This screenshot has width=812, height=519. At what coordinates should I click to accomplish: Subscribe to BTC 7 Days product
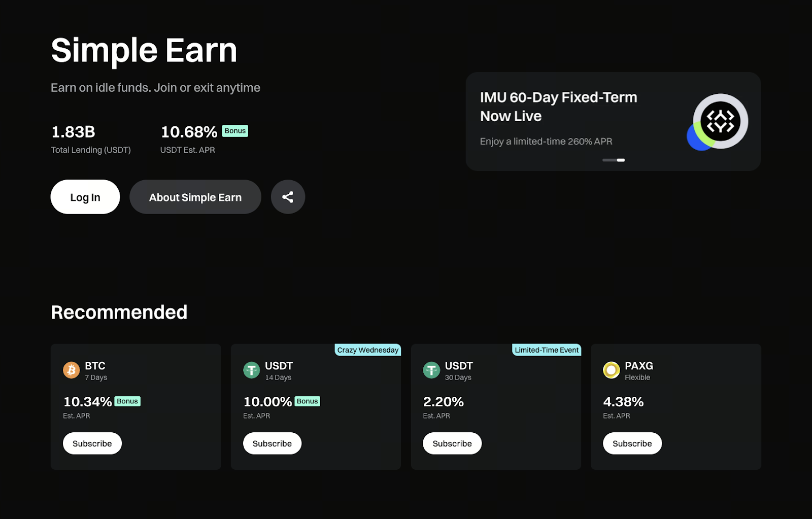pos(92,443)
